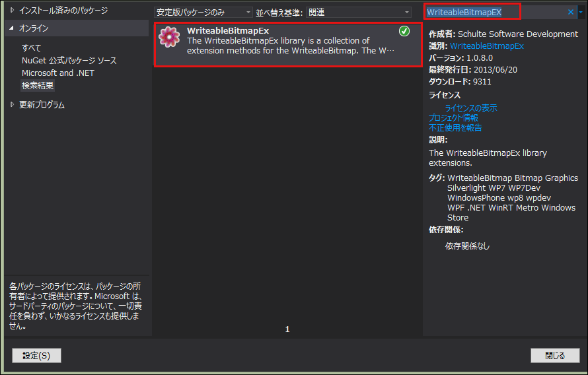Select the WriteableBitmapEx package title
This screenshot has height=375, width=588.
[x=228, y=31]
